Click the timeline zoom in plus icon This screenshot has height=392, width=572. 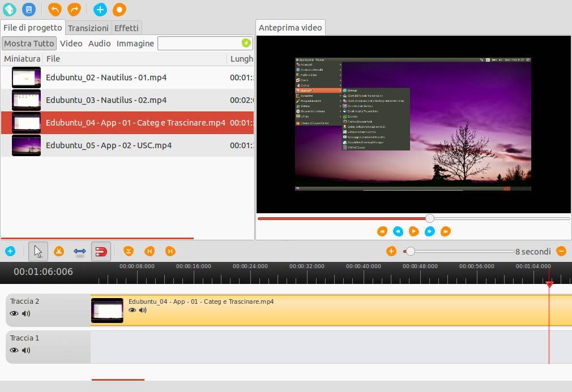391,251
